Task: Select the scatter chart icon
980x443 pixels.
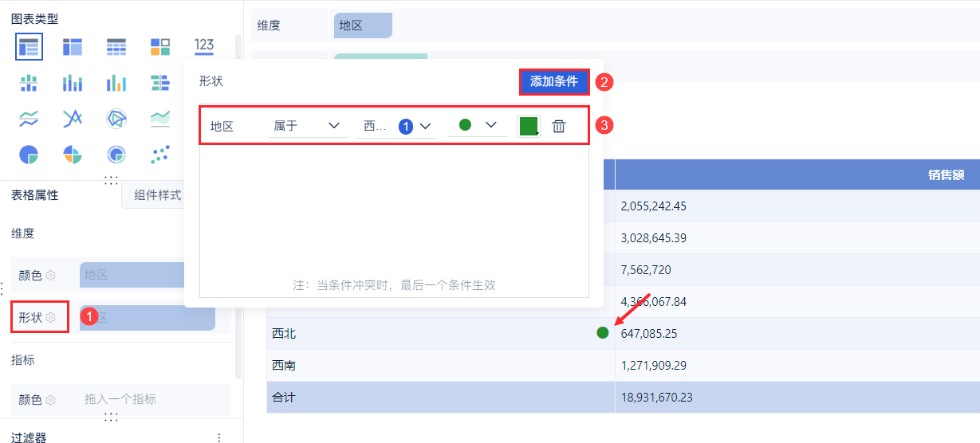Action: click(160, 155)
